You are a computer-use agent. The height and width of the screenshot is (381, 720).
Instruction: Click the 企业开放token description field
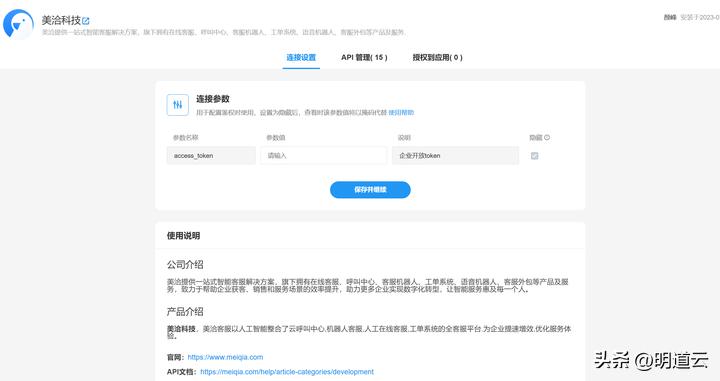point(456,156)
